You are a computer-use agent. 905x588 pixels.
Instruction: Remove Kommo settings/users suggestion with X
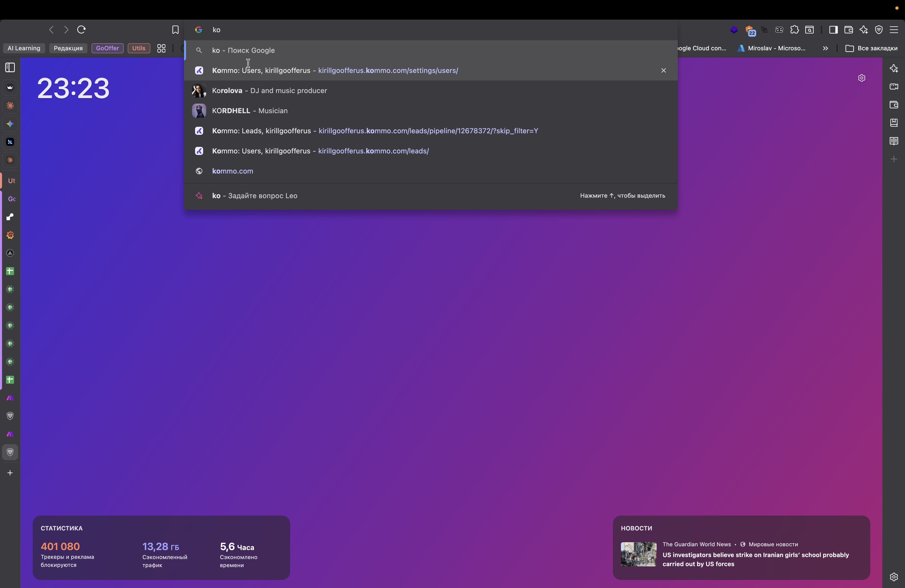coord(663,70)
